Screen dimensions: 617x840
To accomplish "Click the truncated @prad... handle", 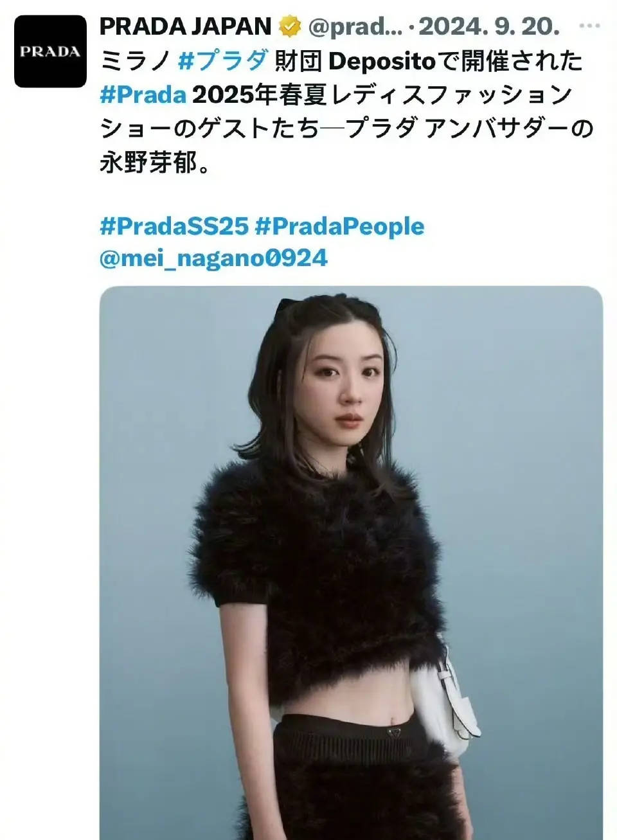I will pyautogui.click(x=355, y=26).
